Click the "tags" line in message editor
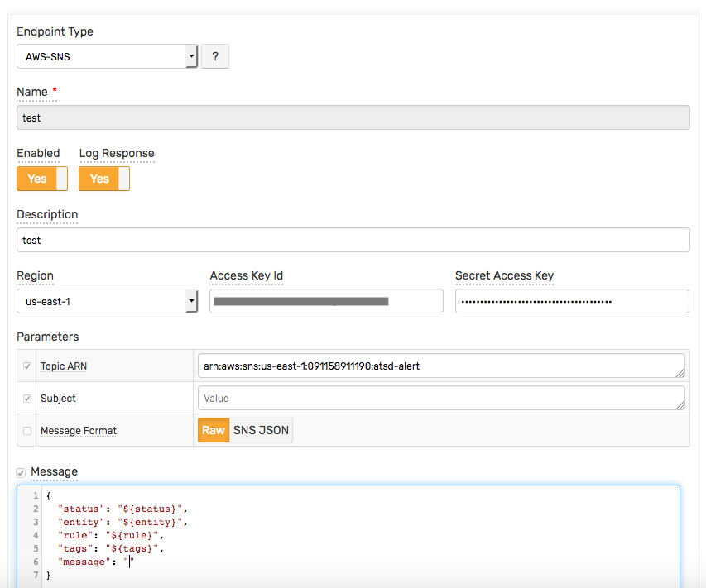 (x=111, y=548)
